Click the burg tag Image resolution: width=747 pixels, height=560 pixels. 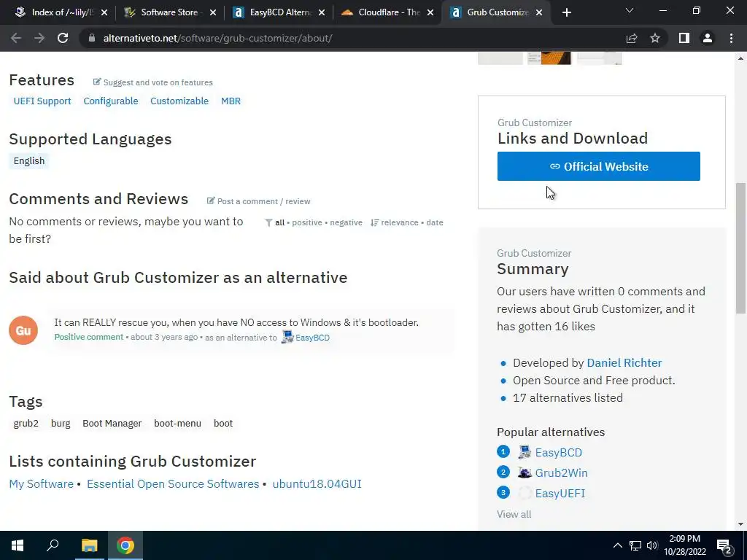click(61, 424)
